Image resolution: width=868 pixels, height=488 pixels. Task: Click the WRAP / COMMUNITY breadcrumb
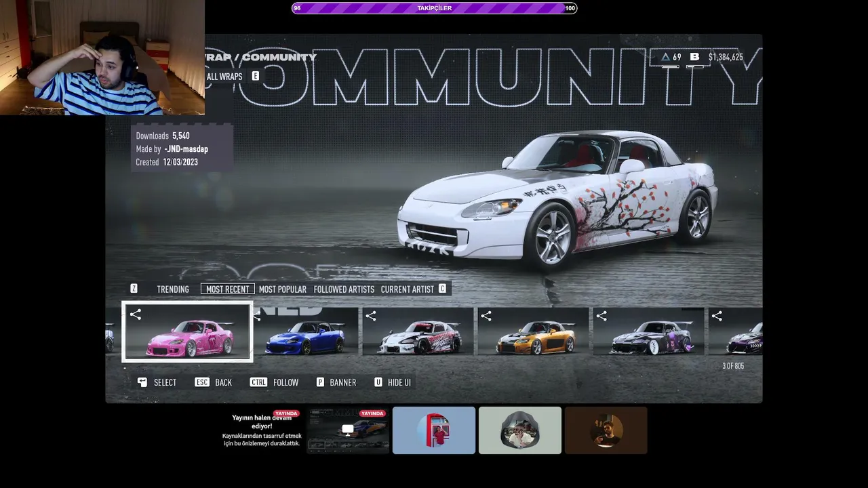pyautogui.click(x=261, y=57)
